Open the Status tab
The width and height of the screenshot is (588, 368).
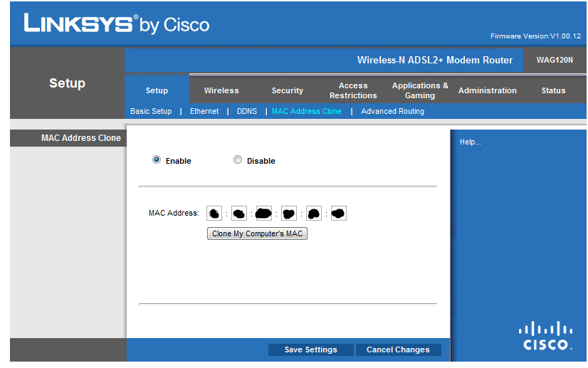tap(553, 90)
